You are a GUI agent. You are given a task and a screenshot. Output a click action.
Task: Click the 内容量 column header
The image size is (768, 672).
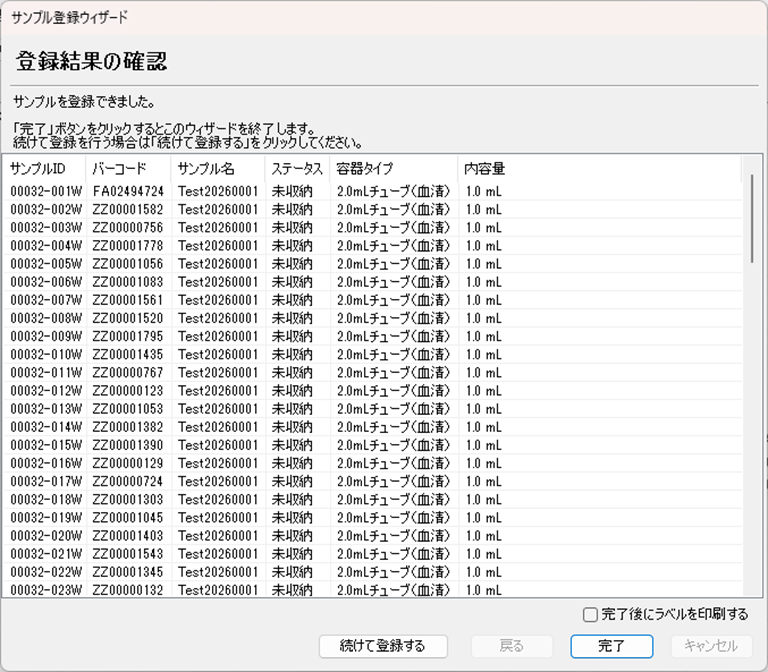tap(485, 169)
